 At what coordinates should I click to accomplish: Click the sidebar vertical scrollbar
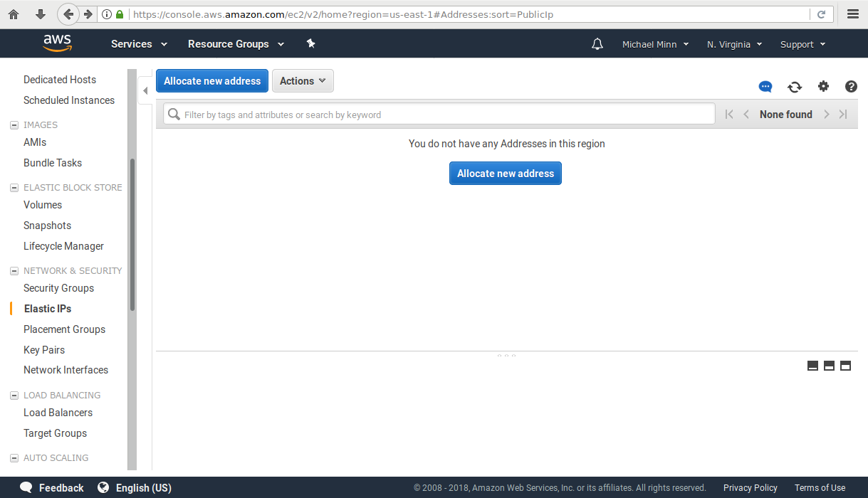pyautogui.click(x=132, y=235)
